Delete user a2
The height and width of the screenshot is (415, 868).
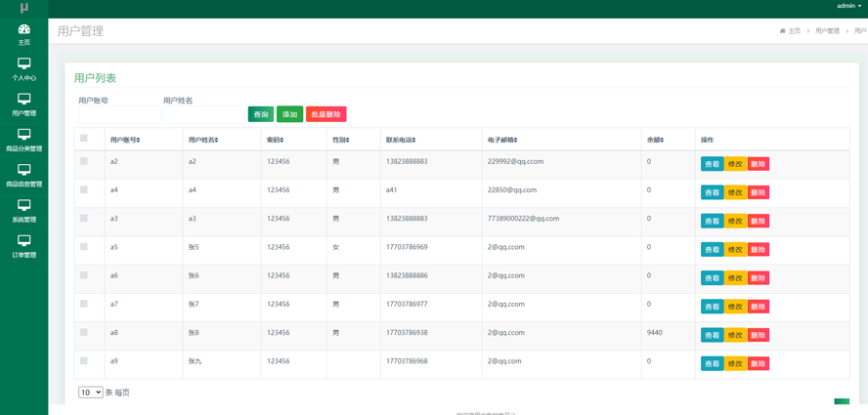pos(758,164)
